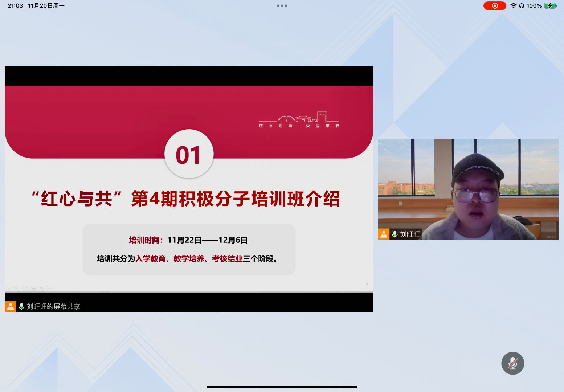The image size is (564, 392).
Task: Tap the Wi-Fi status icon
Action: (x=513, y=6)
